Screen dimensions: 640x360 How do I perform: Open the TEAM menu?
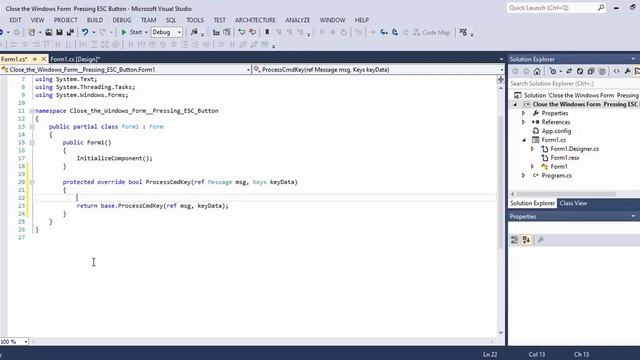149,20
